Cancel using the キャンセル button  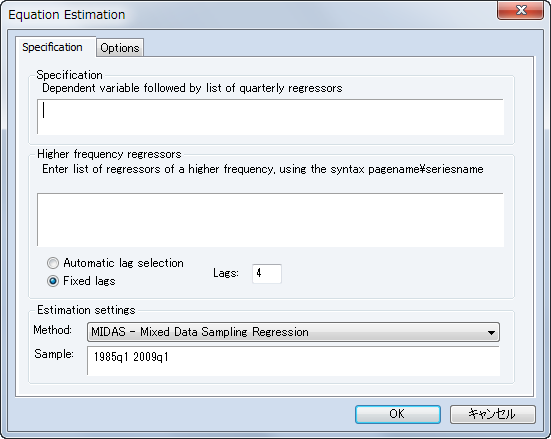pyautogui.click(x=492, y=414)
